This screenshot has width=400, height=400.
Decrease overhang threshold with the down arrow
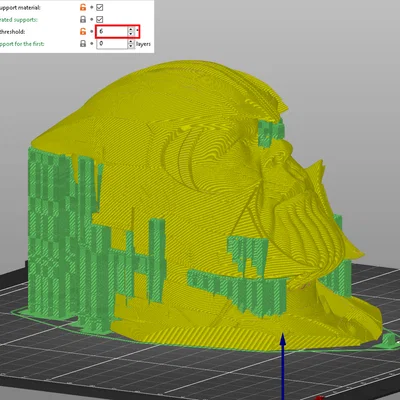(x=131, y=34)
